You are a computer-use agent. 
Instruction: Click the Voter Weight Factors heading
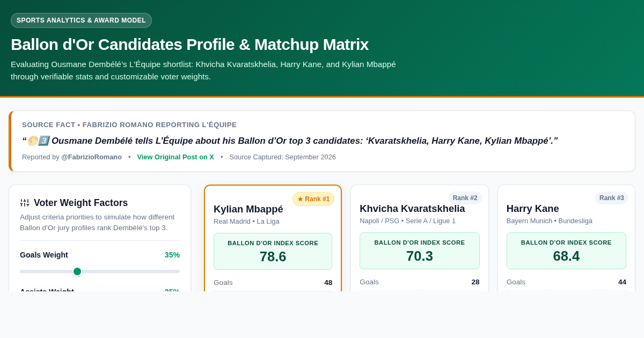(80, 203)
